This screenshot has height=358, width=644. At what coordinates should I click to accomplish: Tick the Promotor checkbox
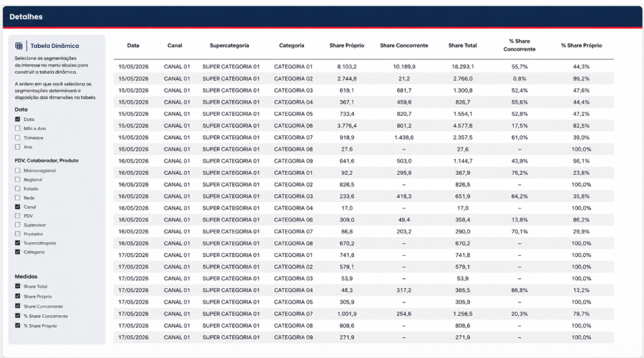pyautogui.click(x=17, y=234)
